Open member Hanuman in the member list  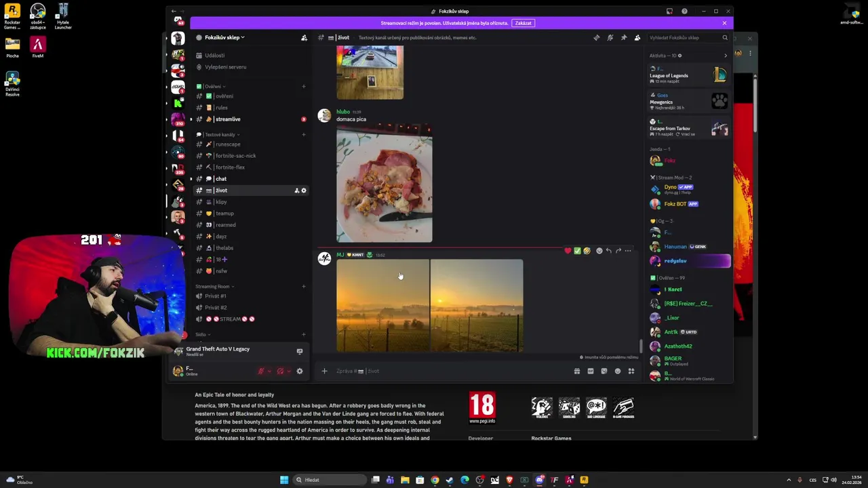(x=688, y=247)
